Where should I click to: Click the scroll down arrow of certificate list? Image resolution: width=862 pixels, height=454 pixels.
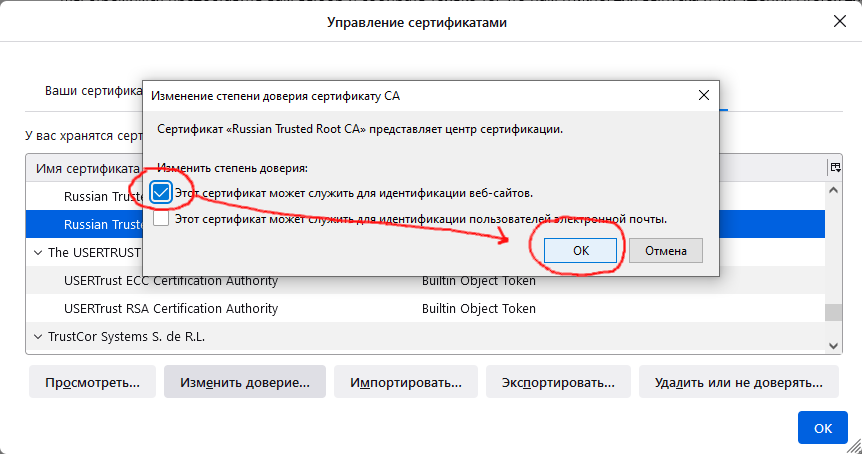[833, 346]
